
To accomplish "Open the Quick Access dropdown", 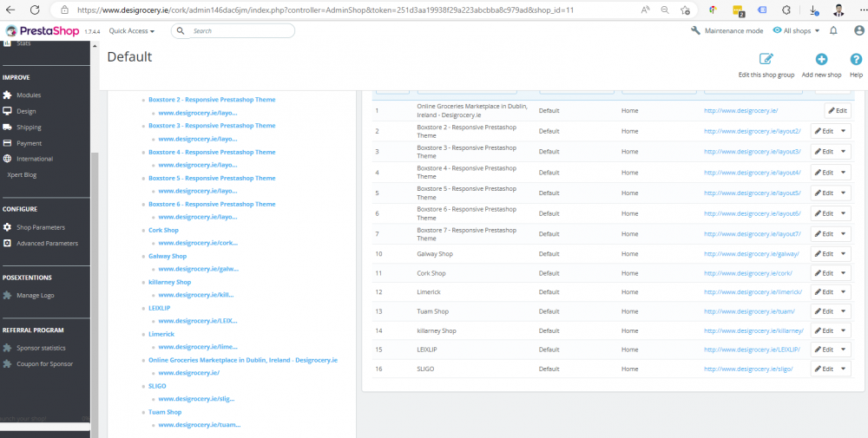I will tap(132, 31).
